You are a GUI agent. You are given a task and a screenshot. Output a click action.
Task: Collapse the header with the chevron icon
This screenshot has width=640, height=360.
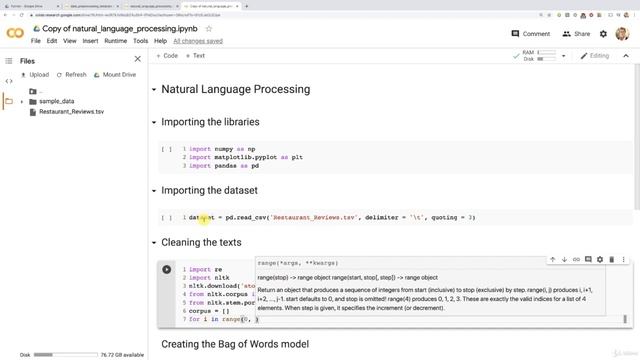[626, 56]
